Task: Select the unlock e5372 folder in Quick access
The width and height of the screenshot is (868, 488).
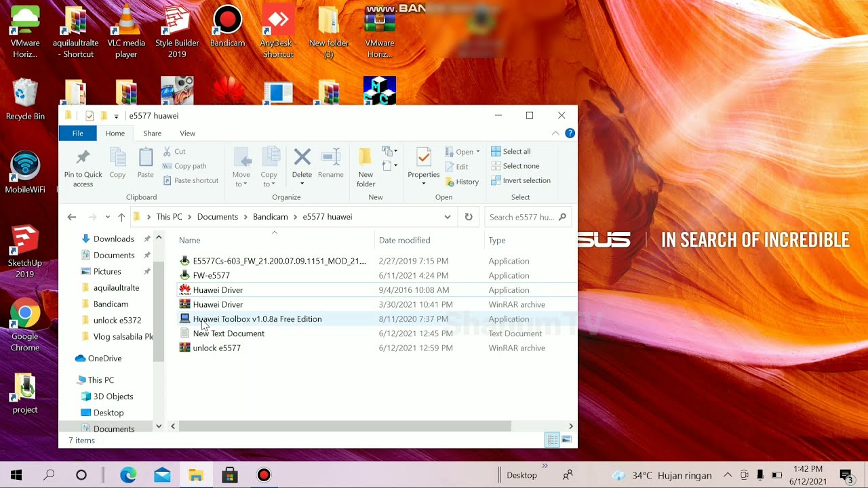Action: tap(117, 321)
